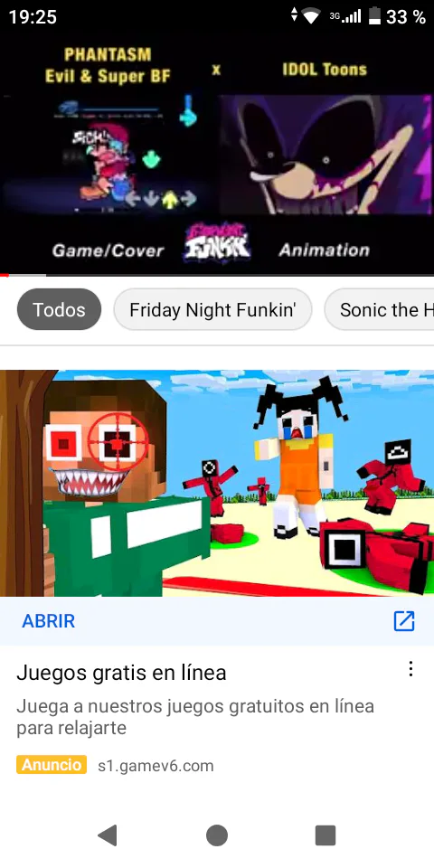Select the Sonic the Hedgehog chip

(x=379, y=309)
